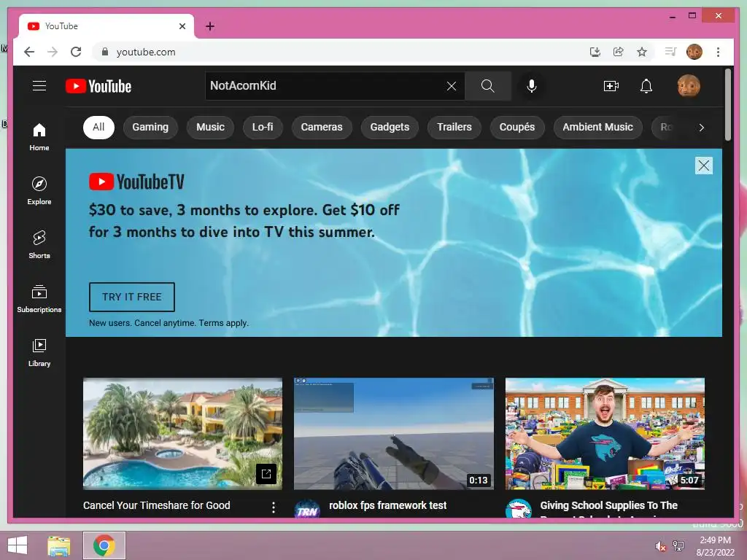The width and height of the screenshot is (747, 560).
Task: Click the share page icon in address bar
Action: point(619,52)
